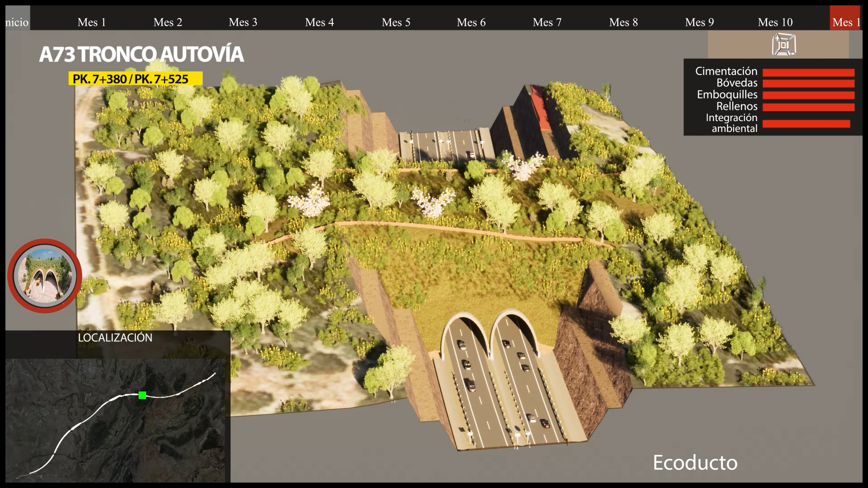Select Mes 7 timeline entry
This screenshot has width=868, height=488.
[547, 22]
